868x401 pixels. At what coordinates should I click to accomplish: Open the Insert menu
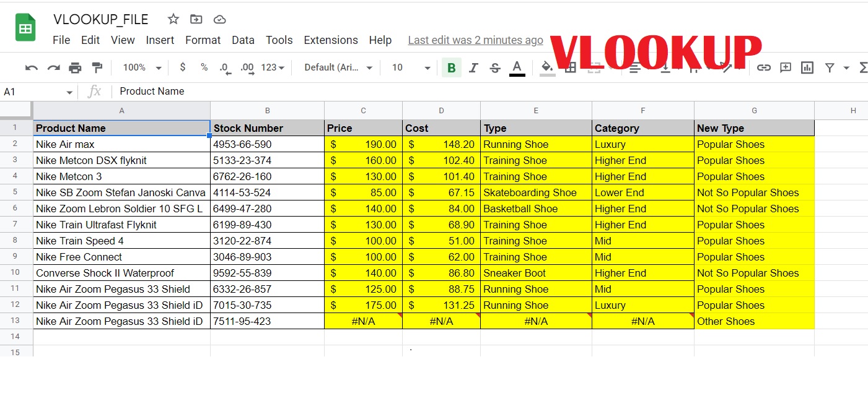(x=160, y=40)
